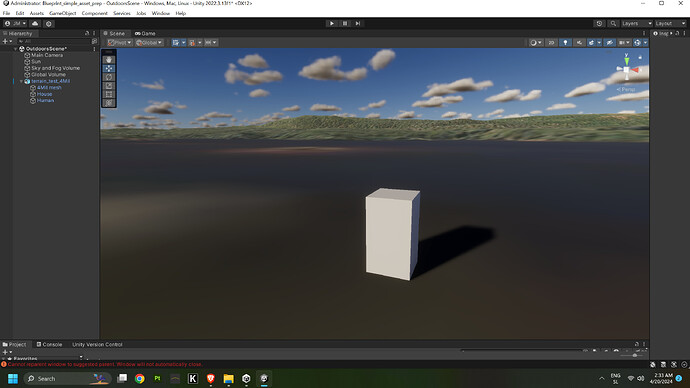Select the Move tool in scene toolbar
The width and height of the screenshot is (690, 388).
[x=109, y=68]
